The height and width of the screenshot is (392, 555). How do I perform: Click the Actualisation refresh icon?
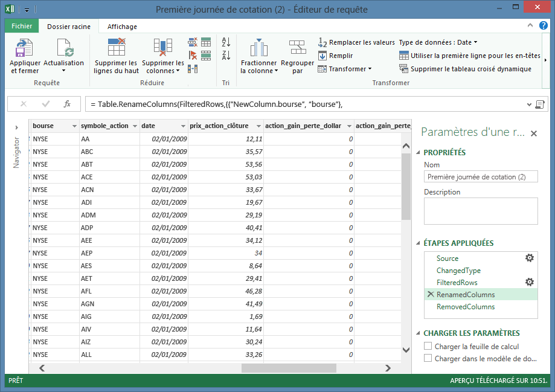[64, 48]
